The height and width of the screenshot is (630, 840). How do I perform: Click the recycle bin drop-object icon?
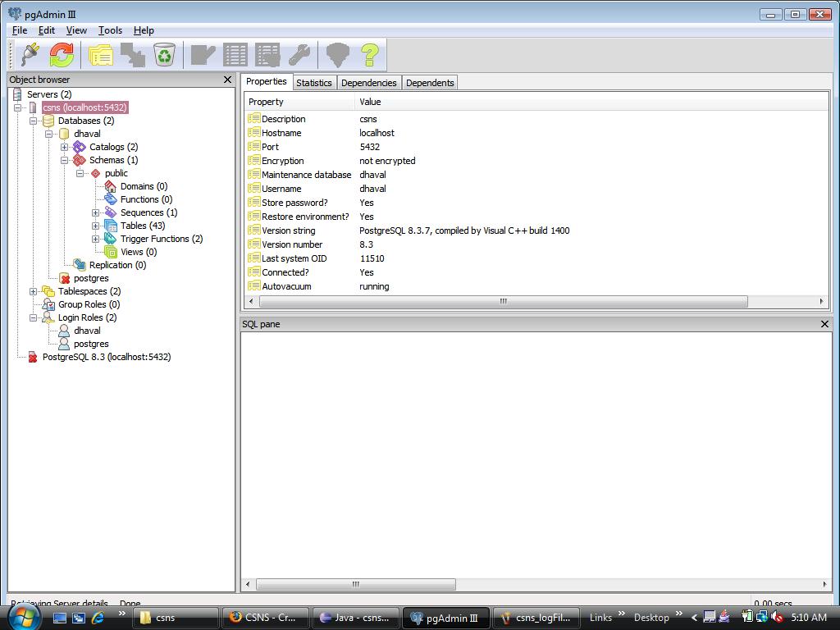(x=165, y=55)
